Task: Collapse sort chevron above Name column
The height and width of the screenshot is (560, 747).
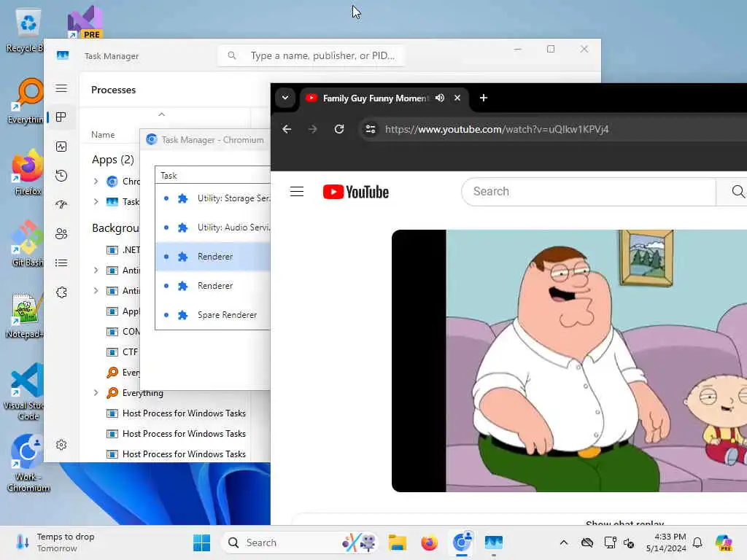Action: 161,114
